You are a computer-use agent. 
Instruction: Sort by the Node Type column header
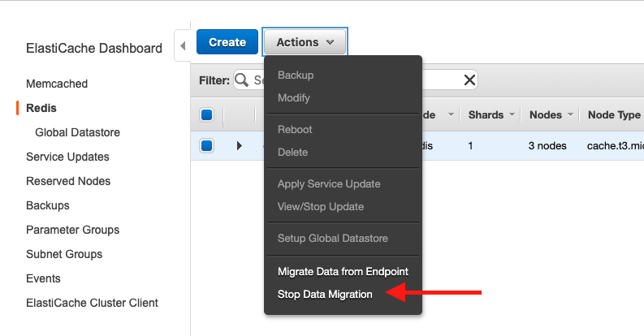point(614,115)
